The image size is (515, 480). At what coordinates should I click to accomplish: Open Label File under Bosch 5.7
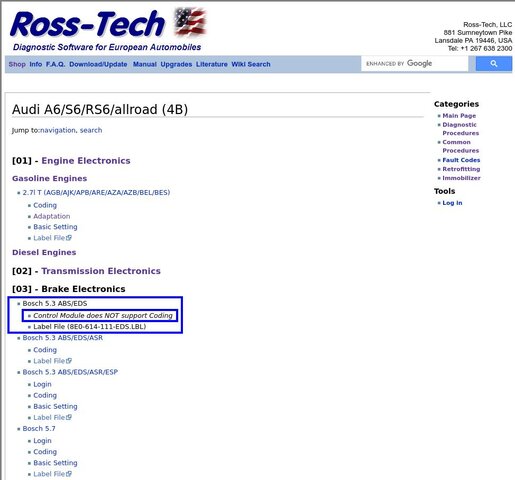click(x=52, y=474)
